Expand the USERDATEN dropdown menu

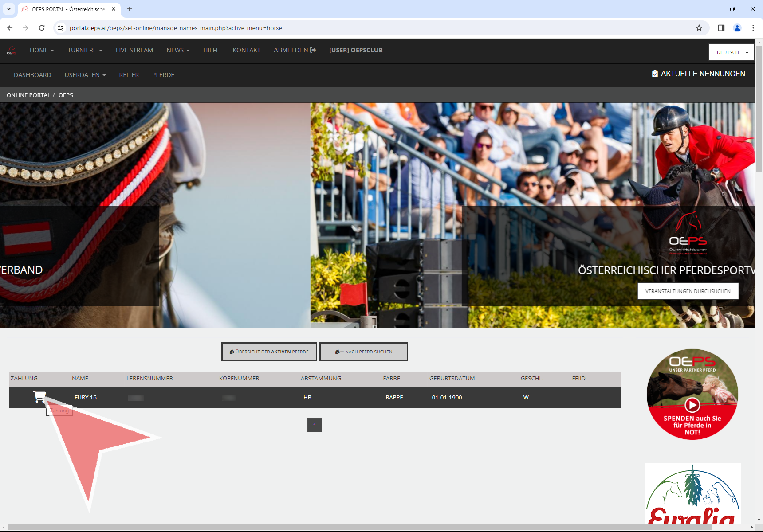point(85,75)
